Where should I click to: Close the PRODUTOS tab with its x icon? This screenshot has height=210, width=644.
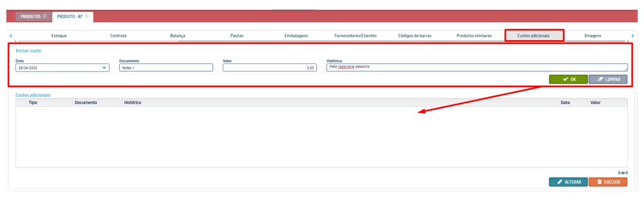click(45, 16)
